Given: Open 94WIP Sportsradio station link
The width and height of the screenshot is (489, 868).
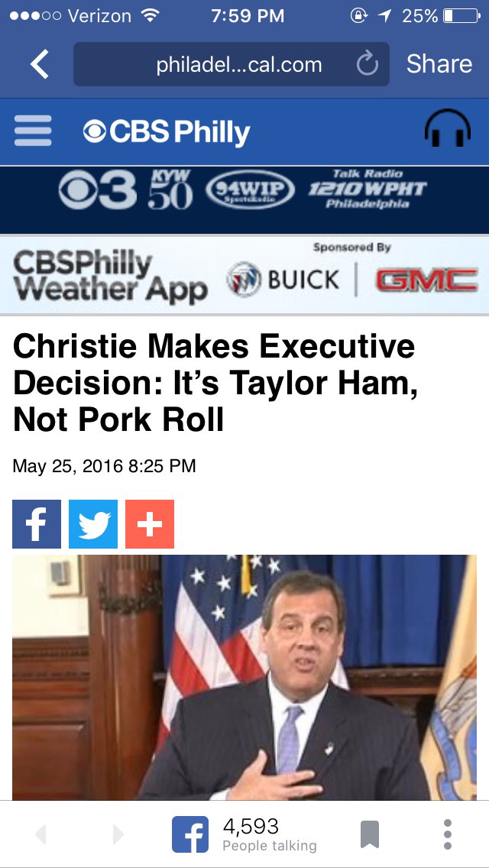Looking at the screenshot, I should pos(249,192).
